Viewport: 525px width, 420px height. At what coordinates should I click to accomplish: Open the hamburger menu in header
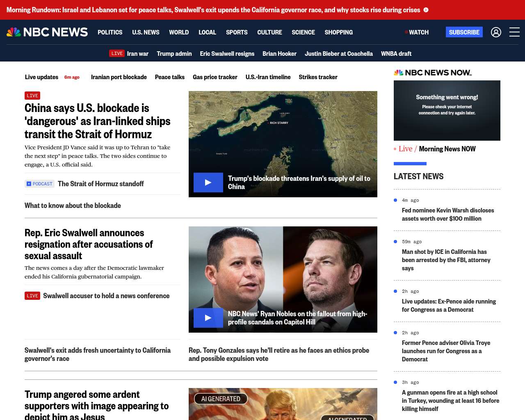click(514, 32)
